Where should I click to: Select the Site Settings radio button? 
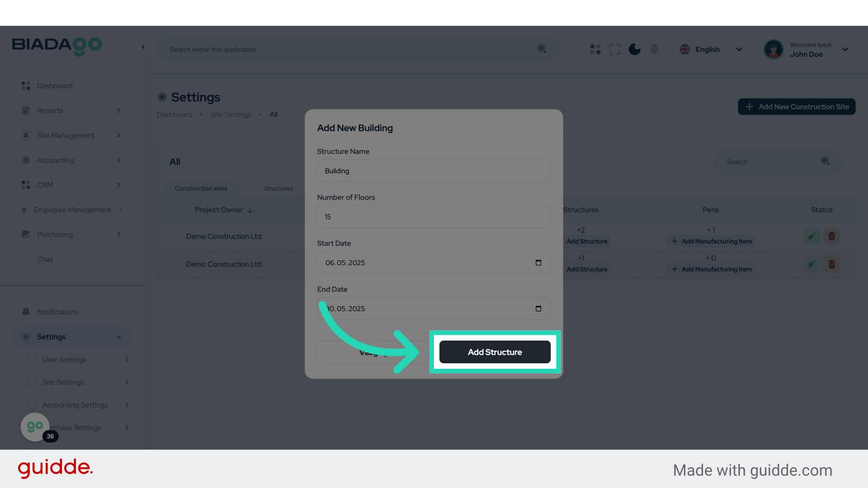pos(32,382)
